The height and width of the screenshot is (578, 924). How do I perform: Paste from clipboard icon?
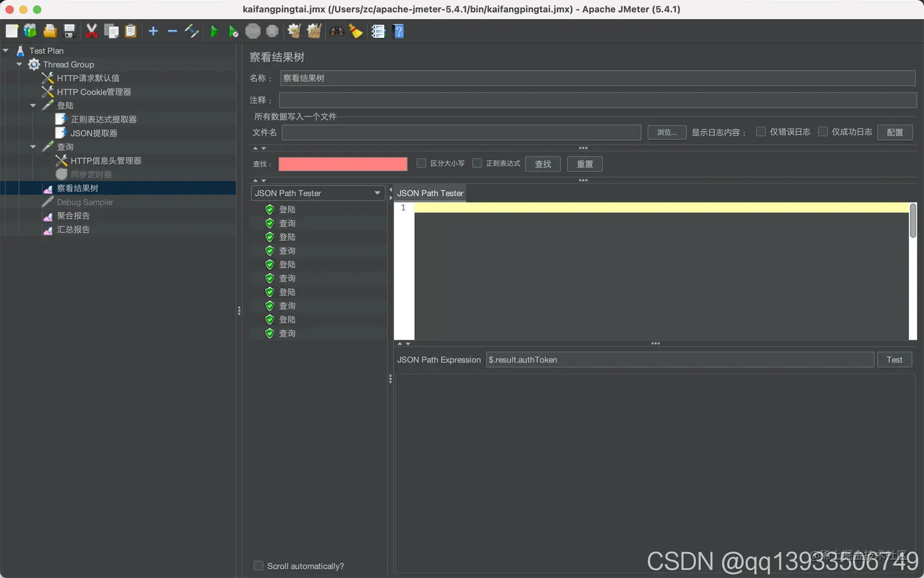pos(131,31)
